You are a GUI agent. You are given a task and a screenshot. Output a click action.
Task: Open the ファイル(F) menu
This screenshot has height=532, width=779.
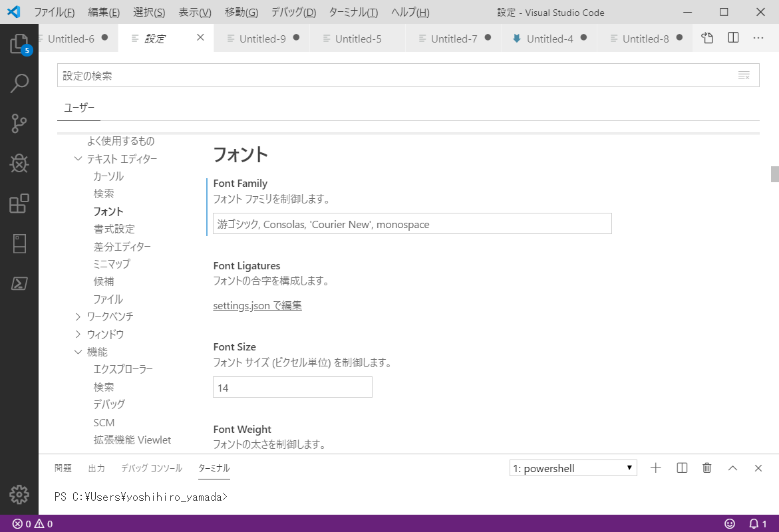54,13
